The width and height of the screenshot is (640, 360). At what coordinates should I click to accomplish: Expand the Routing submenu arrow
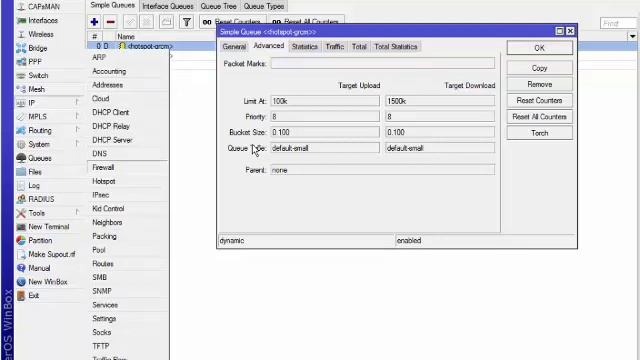[77, 130]
